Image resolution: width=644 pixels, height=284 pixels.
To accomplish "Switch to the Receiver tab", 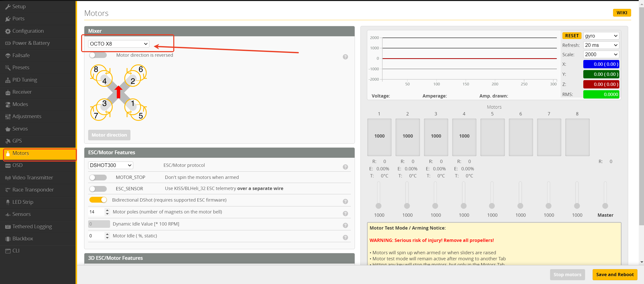I will point(22,92).
